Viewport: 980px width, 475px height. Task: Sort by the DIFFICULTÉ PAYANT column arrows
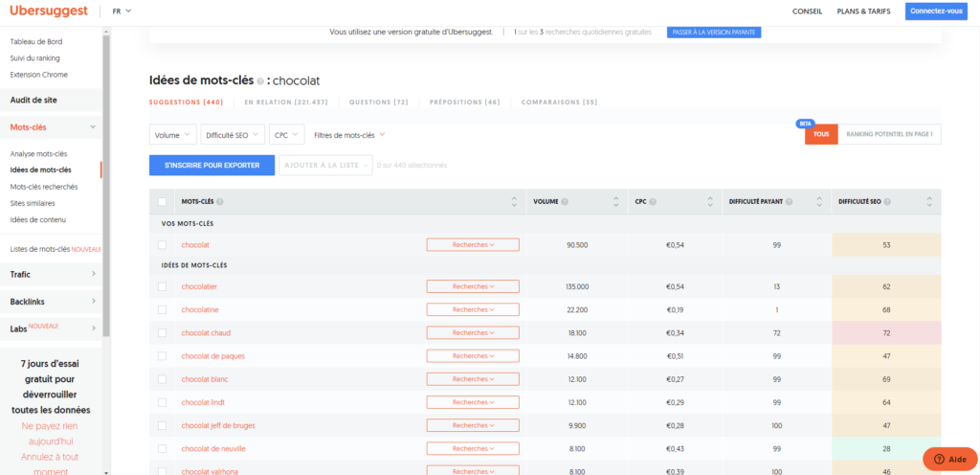tap(819, 202)
